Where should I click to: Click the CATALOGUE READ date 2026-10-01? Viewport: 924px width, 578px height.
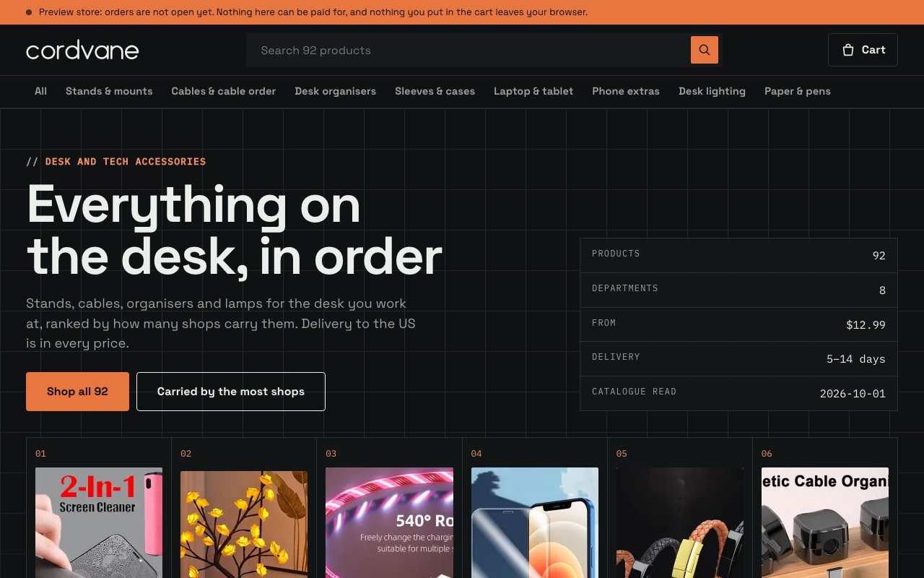coord(853,394)
